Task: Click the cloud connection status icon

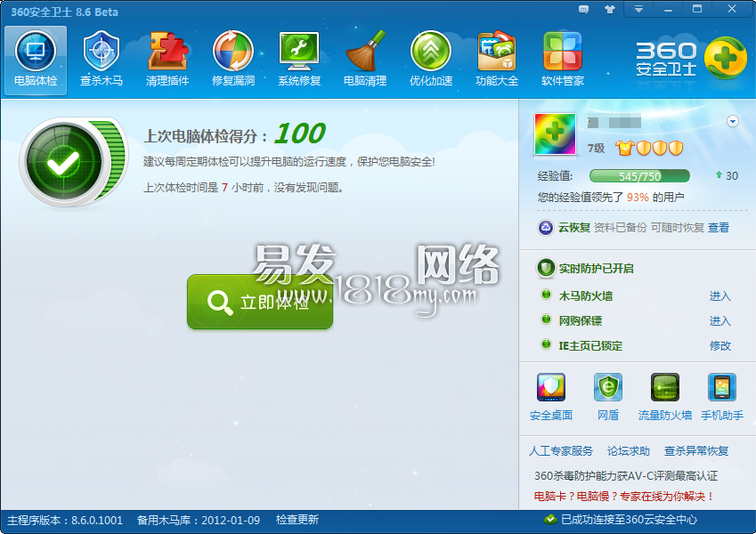Action: point(550,520)
